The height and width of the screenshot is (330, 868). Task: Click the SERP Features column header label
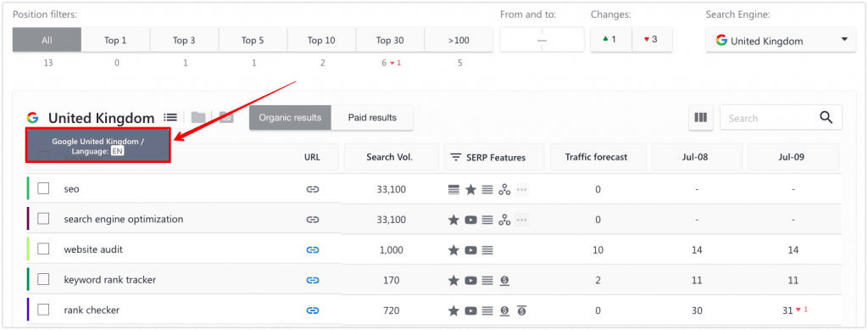(x=497, y=157)
